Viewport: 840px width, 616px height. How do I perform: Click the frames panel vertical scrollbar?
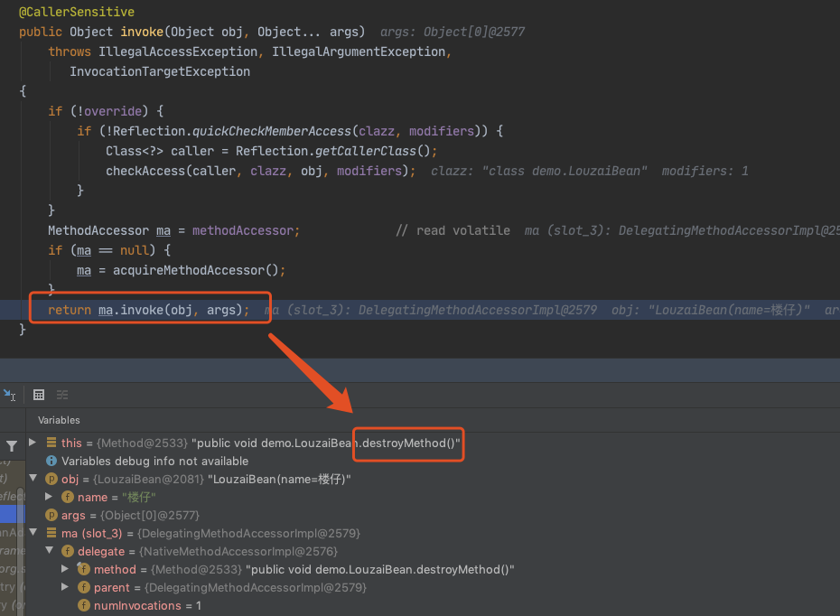click(21, 551)
